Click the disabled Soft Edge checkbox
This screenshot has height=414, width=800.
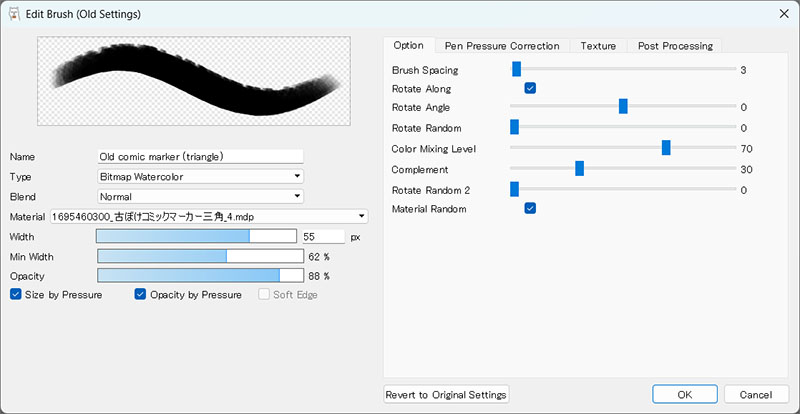click(264, 295)
